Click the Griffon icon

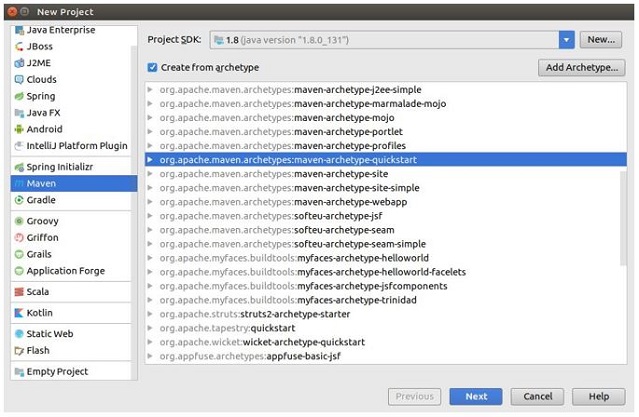(x=19, y=238)
